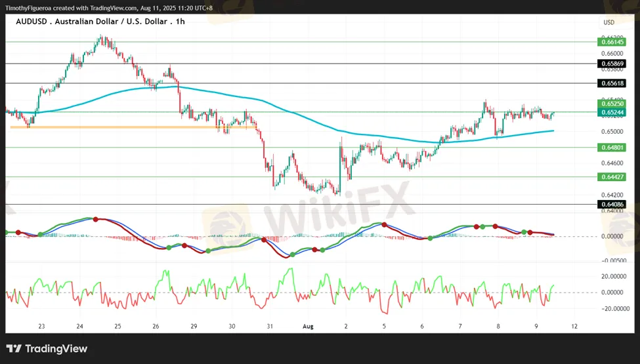
Task: Select the 1h timeframe label
Action: (180, 22)
